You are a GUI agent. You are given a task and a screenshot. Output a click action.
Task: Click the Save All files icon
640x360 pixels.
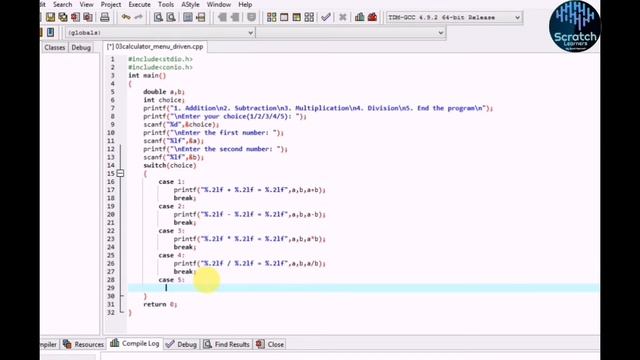pyautogui.click(x=62, y=17)
